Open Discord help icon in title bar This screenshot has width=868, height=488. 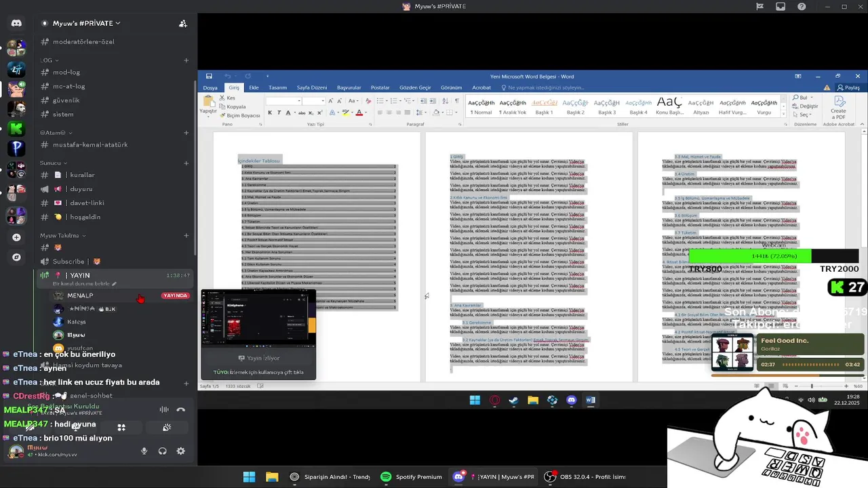click(x=802, y=7)
